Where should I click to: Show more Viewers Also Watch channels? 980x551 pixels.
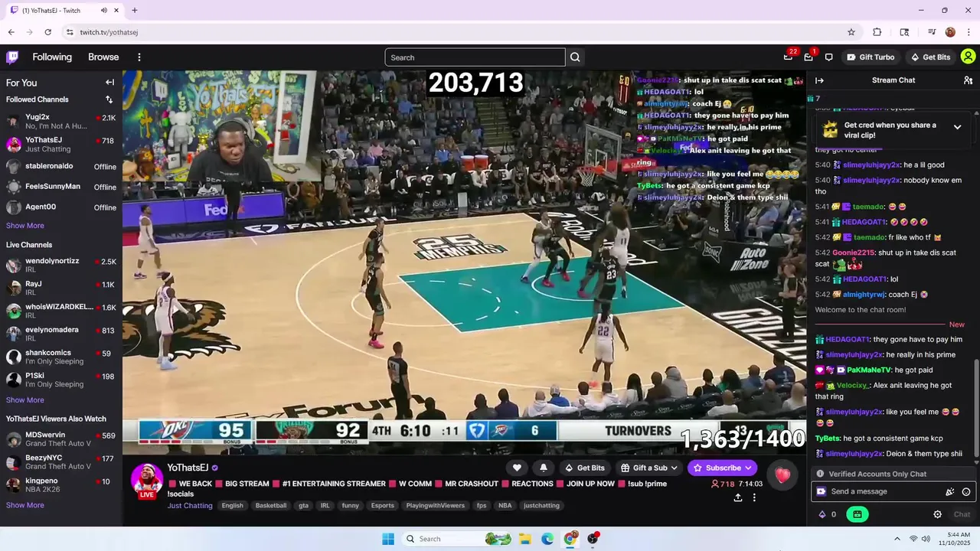pos(25,505)
